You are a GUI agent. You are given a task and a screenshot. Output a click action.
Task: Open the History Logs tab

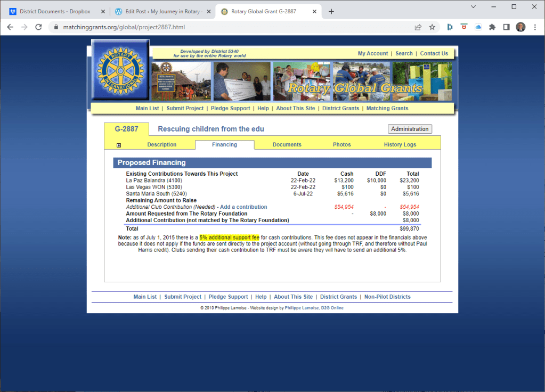pyautogui.click(x=400, y=145)
